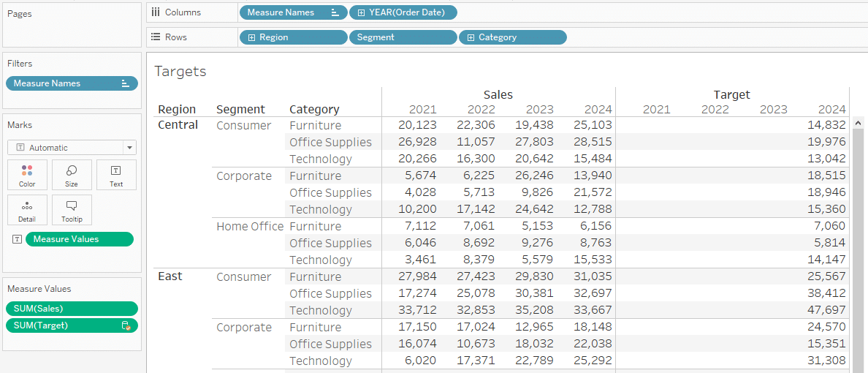Open the Text marks card

pyautogui.click(x=116, y=175)
